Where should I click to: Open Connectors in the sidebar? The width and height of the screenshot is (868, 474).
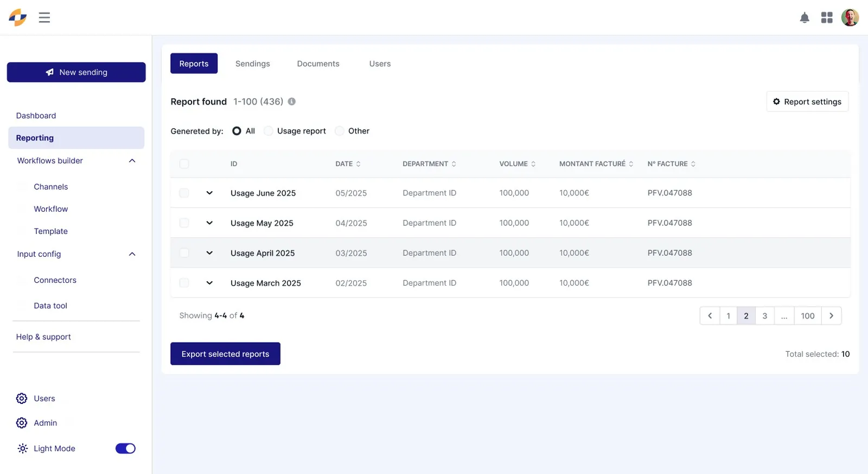click(55, 280)
